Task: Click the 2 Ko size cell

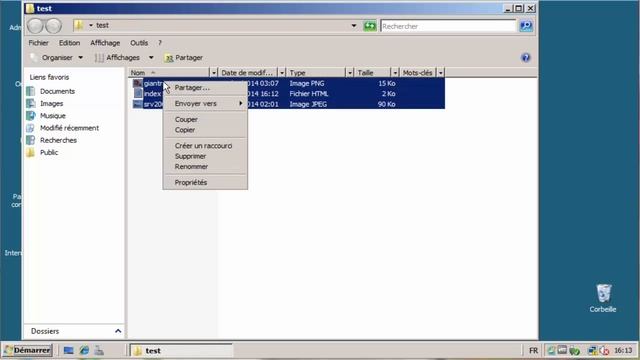Action: [x=389, y=93]
